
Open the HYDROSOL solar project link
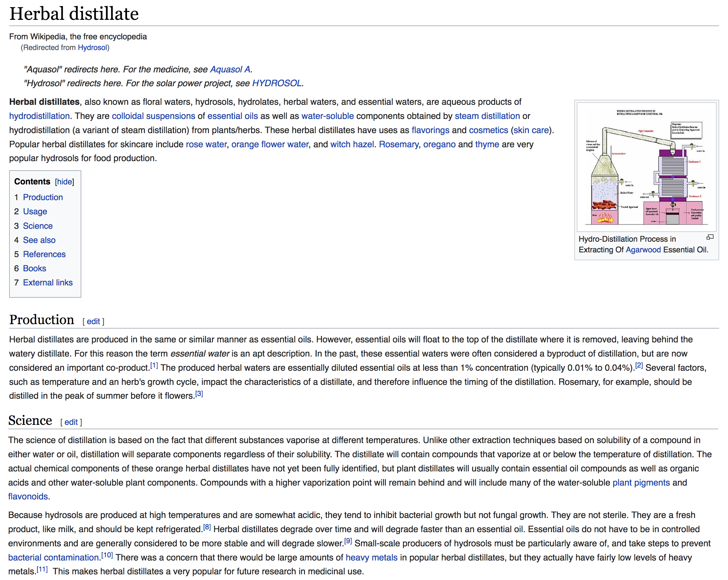point(277,83)
